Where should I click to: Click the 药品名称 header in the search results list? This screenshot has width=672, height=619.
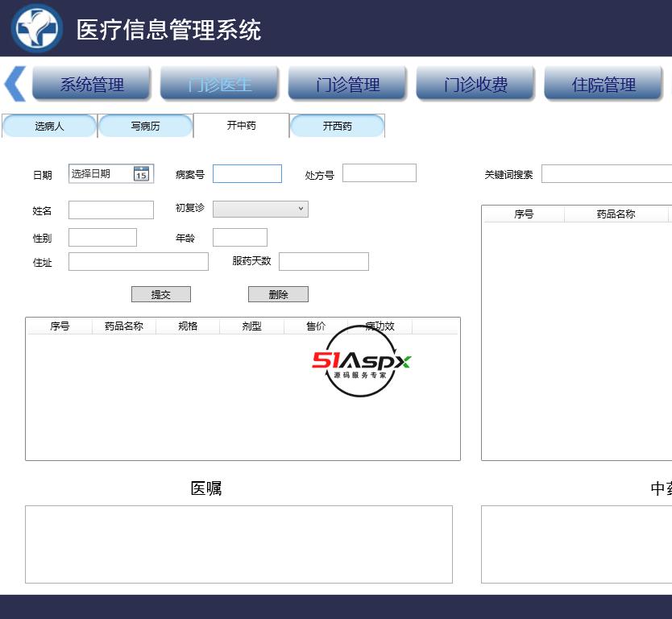616,214
